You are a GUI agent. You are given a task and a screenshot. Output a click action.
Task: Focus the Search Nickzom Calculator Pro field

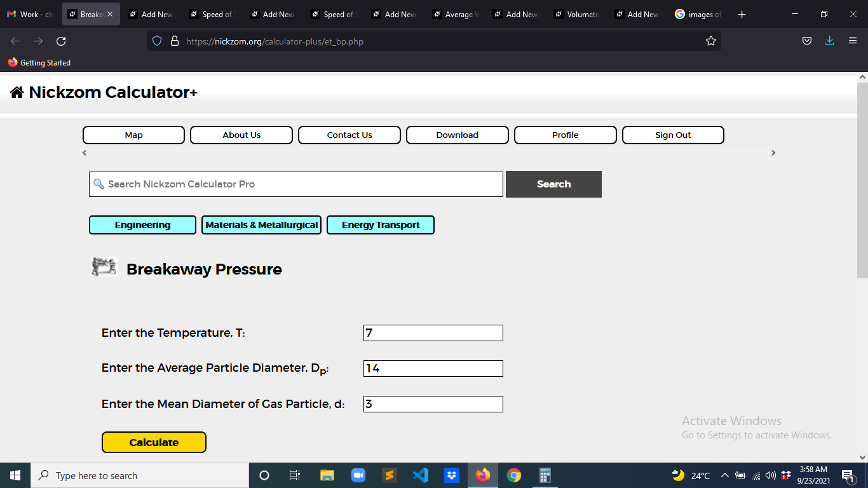point(296,184)
